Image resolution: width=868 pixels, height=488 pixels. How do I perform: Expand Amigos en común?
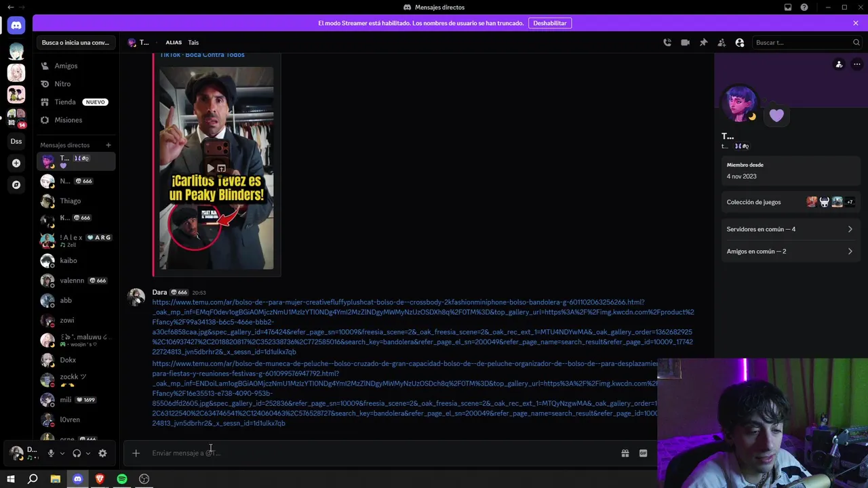coord(791,251)
